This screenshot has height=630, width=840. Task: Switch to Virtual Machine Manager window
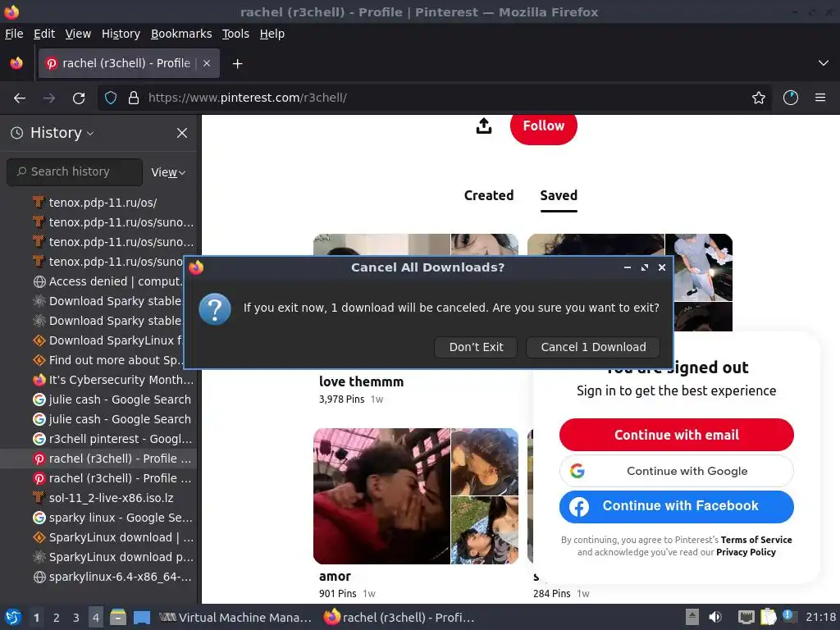pos(235,618)
